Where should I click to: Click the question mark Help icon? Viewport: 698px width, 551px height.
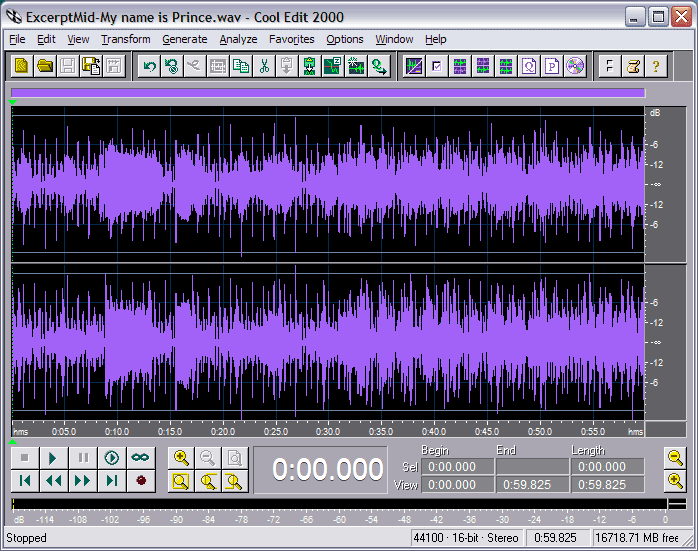tap(656, 67)
